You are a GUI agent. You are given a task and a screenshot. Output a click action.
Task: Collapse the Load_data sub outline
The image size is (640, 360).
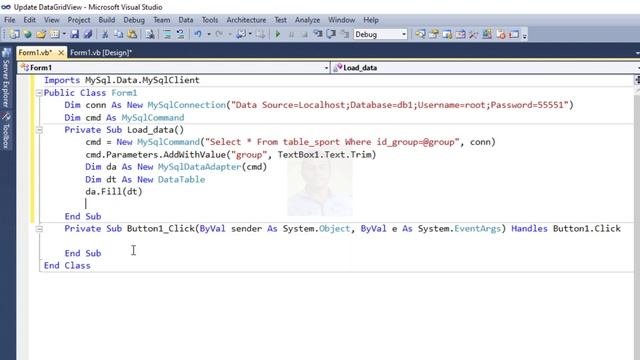39,130
